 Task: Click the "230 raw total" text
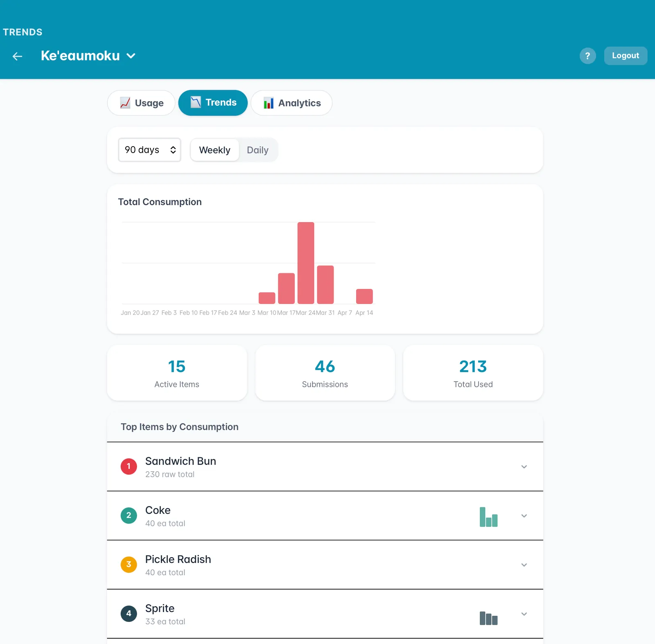coord(170,474)
